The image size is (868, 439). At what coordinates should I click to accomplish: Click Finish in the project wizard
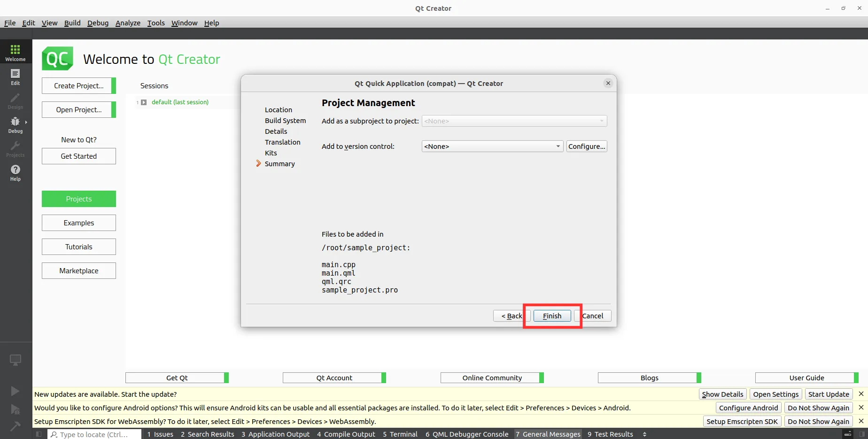[x=552, y=316]
